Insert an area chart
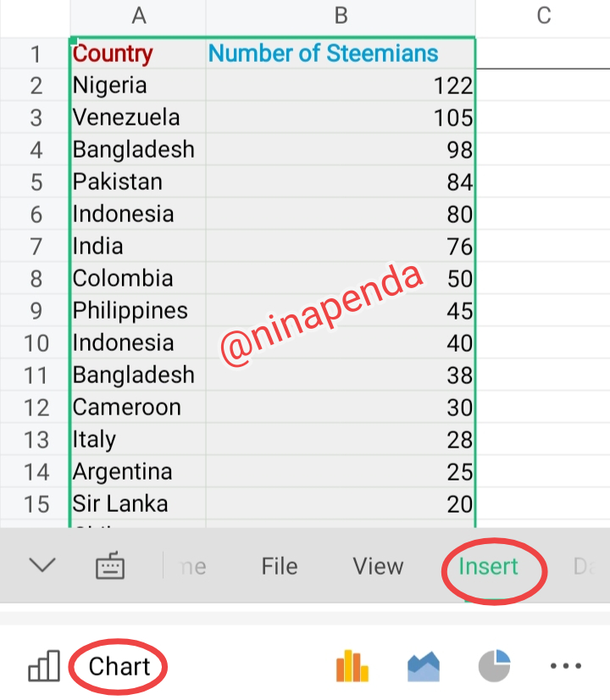 point(424,666)
